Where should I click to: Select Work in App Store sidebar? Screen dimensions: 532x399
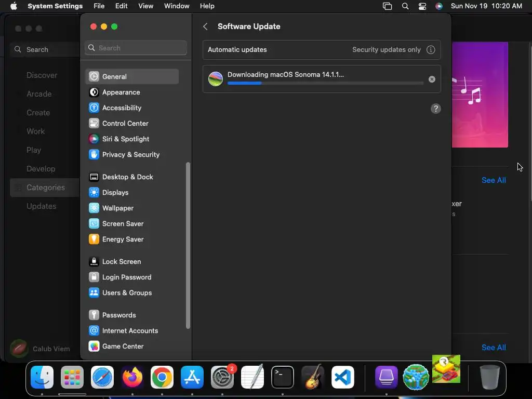tap(36, 131)
